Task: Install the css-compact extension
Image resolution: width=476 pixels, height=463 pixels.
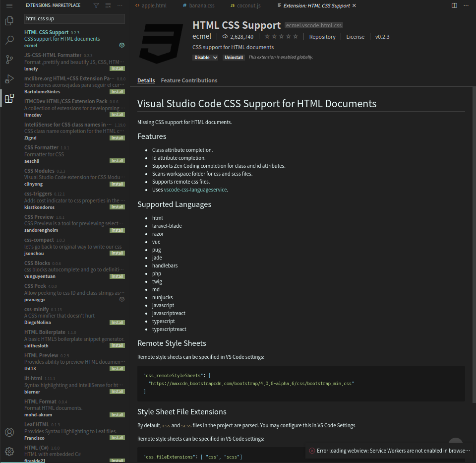Action: 117,253
